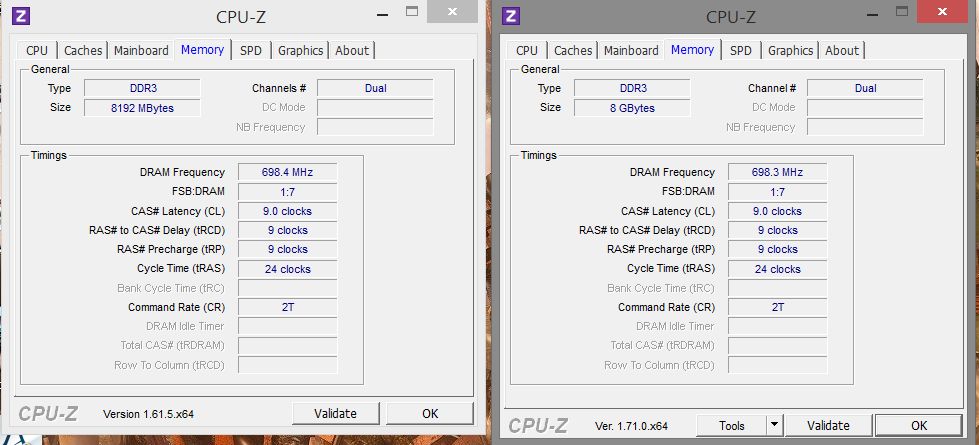Click Dual channel field in right window
979x445 pixels.
(x=865, y=88)
